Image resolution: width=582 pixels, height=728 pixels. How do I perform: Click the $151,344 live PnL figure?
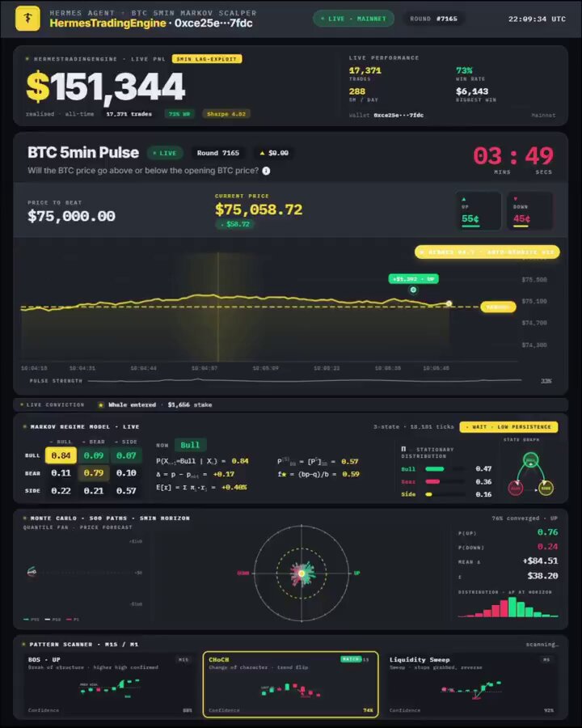pyautogui.click(x=106, y=87)
